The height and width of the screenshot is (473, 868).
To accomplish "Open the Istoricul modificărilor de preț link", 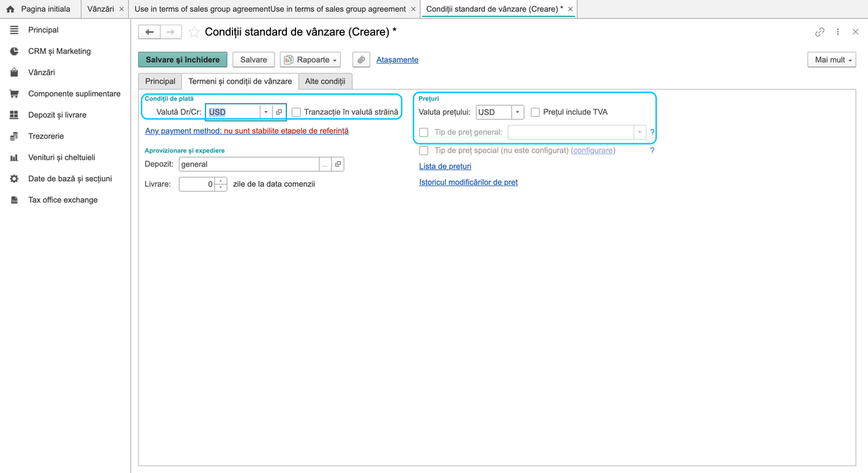I will 469,182.
